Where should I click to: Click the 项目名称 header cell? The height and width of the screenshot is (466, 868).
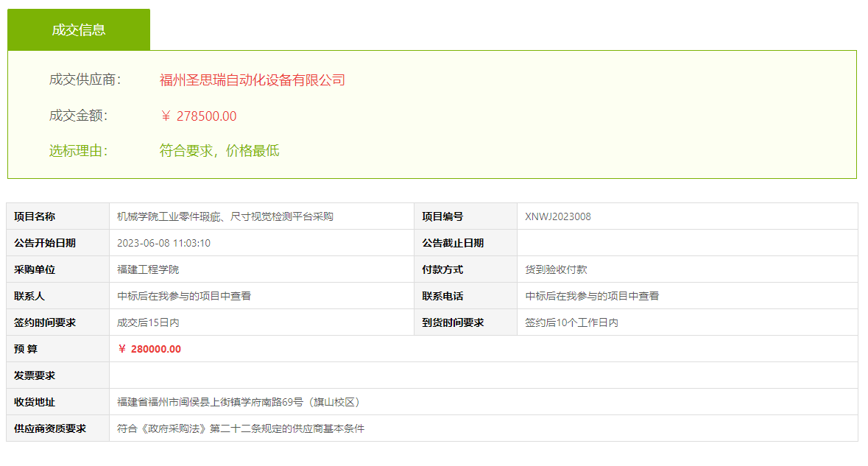click(x=58, y=216)
